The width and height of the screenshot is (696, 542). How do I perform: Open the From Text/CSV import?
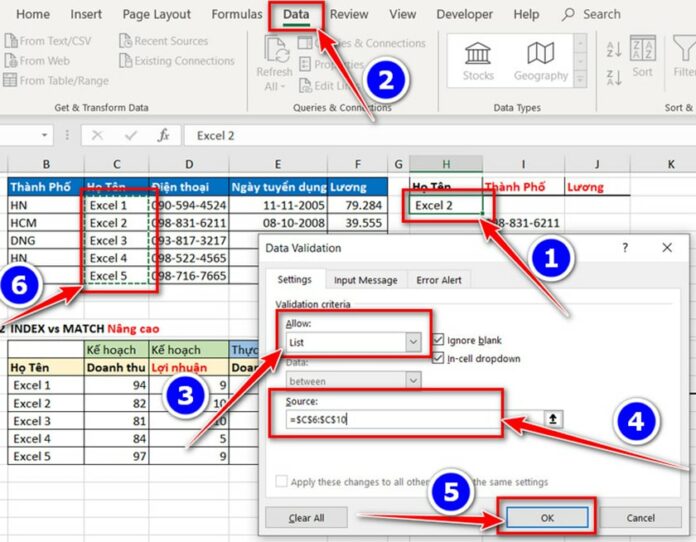48,41
